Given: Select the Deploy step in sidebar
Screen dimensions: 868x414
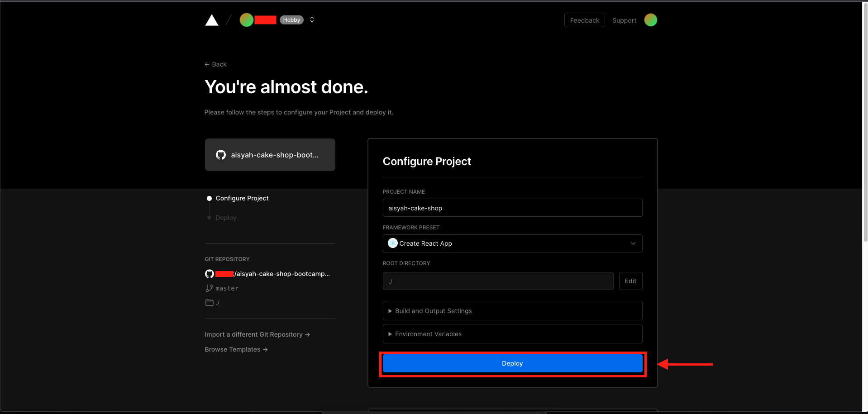Looking at the screenshot, I should 226,218.
